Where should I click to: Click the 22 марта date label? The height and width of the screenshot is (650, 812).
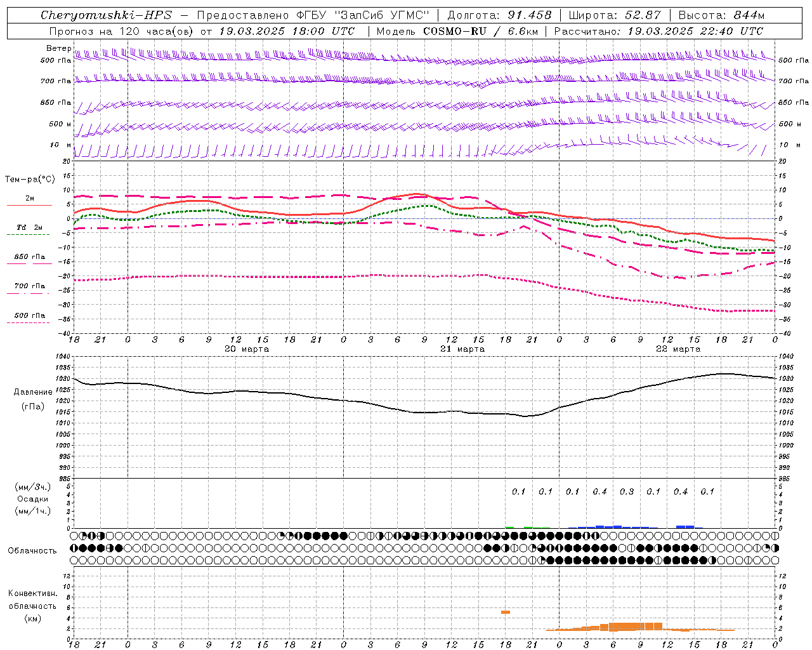[x=679, y=349]
